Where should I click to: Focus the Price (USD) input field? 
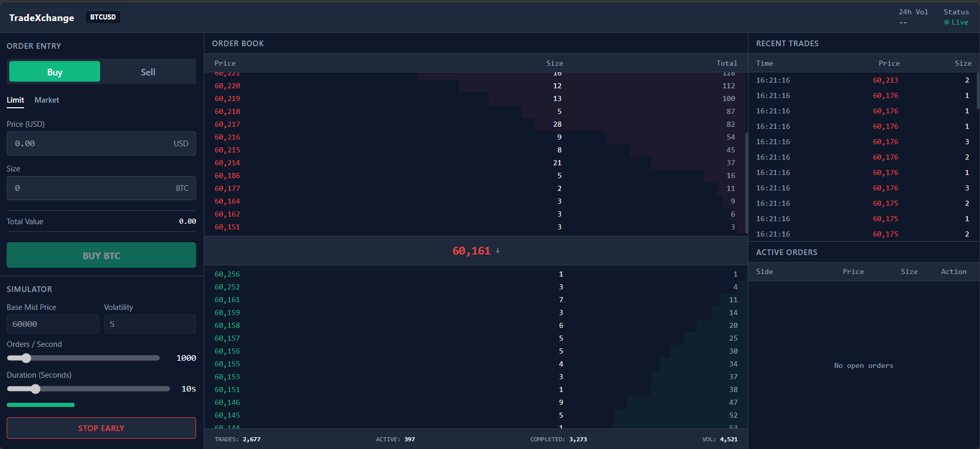[x=101, y=144]
